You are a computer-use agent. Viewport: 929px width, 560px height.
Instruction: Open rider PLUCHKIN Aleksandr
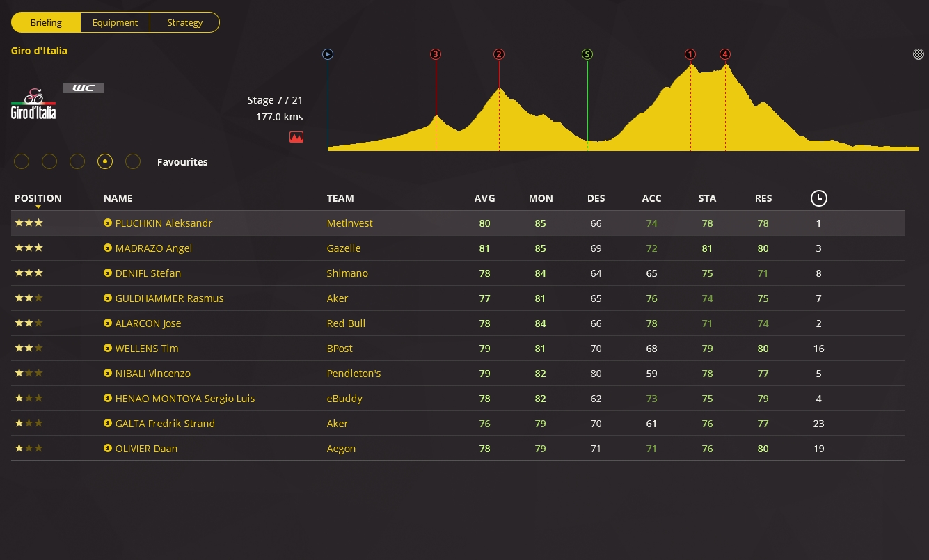tap(164, 223)
